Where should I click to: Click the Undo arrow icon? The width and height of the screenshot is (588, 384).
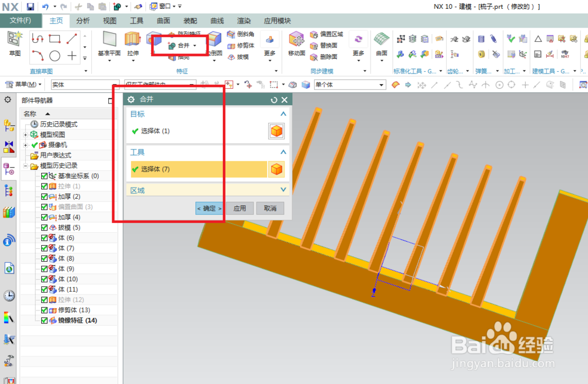pyautogui.click(x=46, y=6)
